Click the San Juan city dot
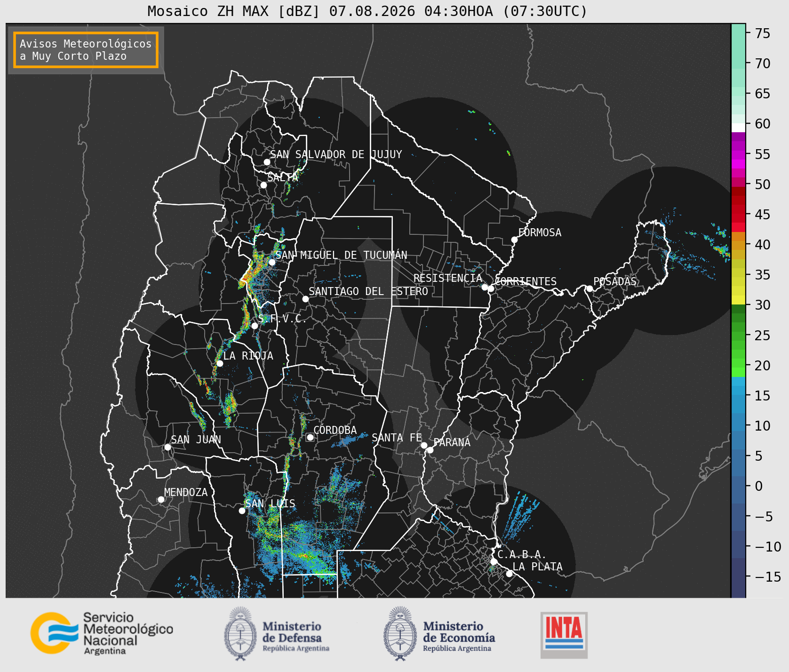This screenshot has height=672, width=789. click(167, 447)
